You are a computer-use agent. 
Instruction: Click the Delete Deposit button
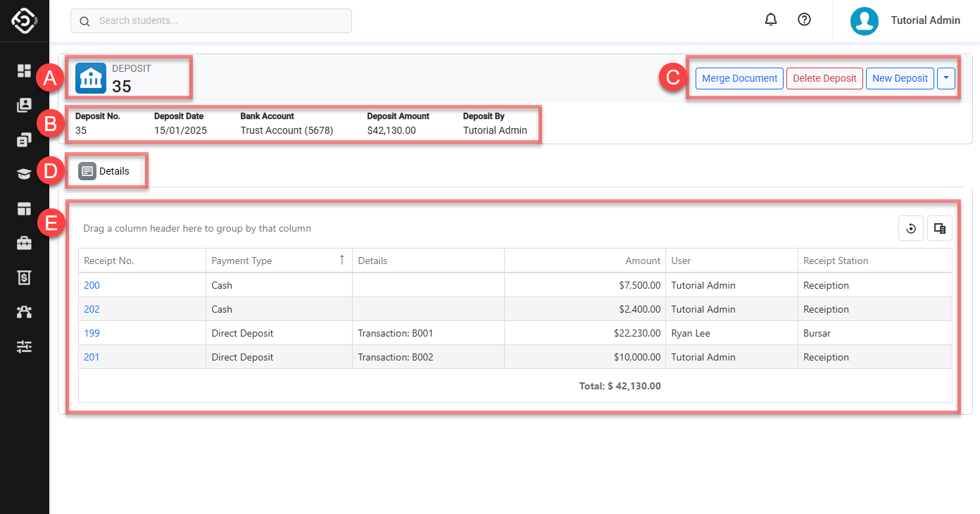(x=824, y=78)
